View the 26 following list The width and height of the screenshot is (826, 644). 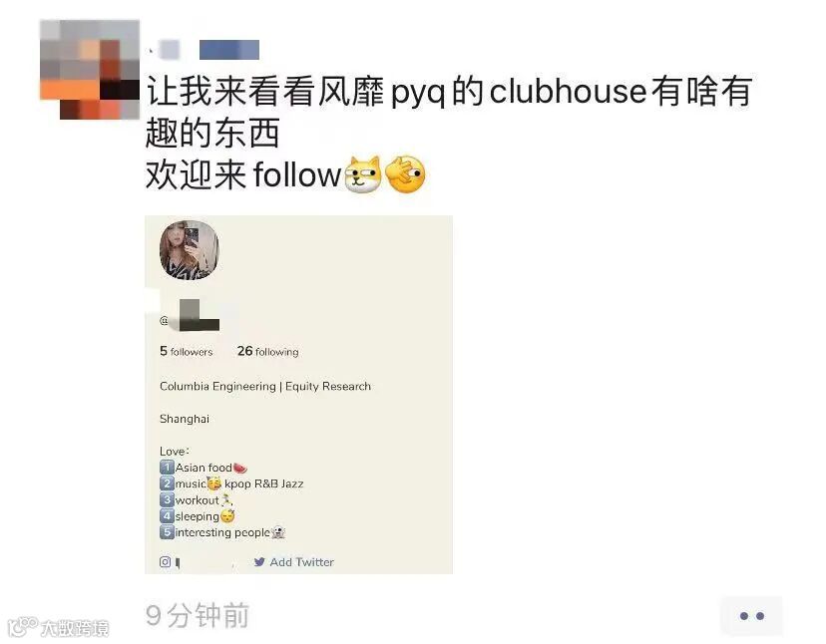tap(267, 351)
